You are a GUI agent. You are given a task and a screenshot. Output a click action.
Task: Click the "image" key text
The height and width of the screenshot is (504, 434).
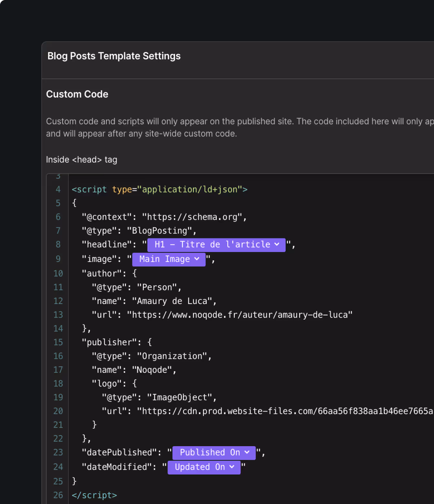pos(99,259)
